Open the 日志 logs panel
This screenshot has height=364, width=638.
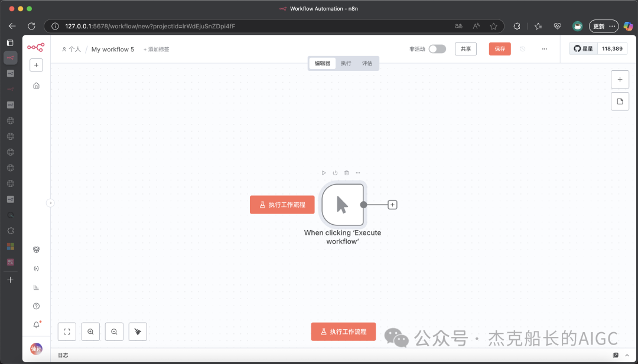63,355
